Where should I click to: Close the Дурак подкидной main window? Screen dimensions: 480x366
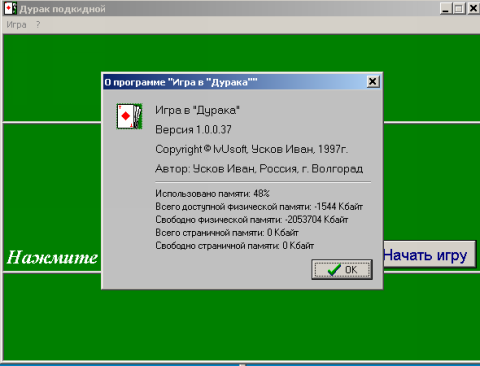473,8
